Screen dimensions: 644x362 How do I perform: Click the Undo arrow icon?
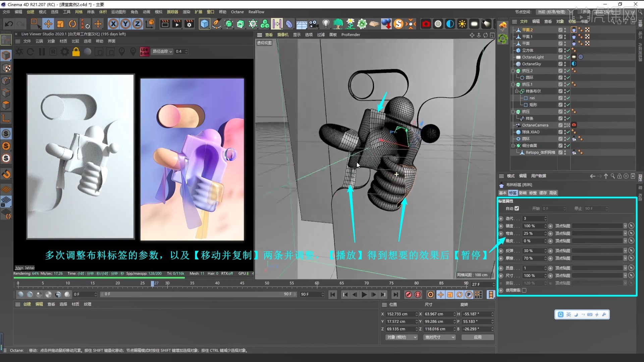[x=9, y=24]
